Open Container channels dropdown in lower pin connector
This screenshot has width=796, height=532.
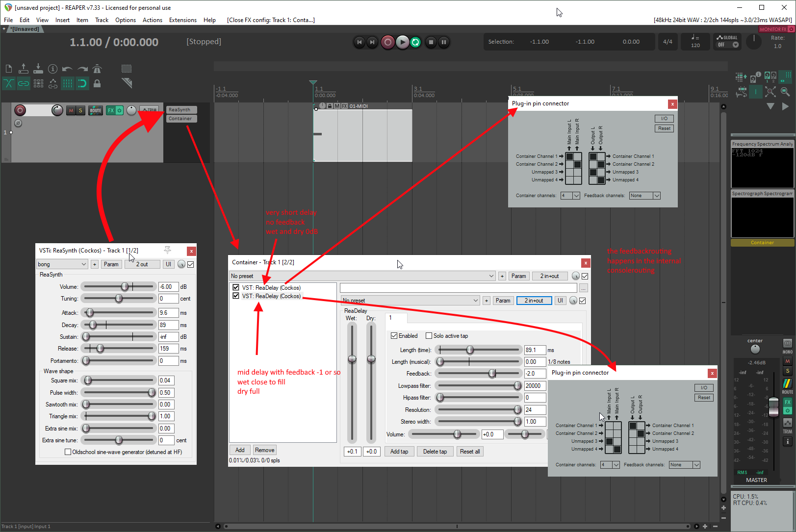(610, 465)
